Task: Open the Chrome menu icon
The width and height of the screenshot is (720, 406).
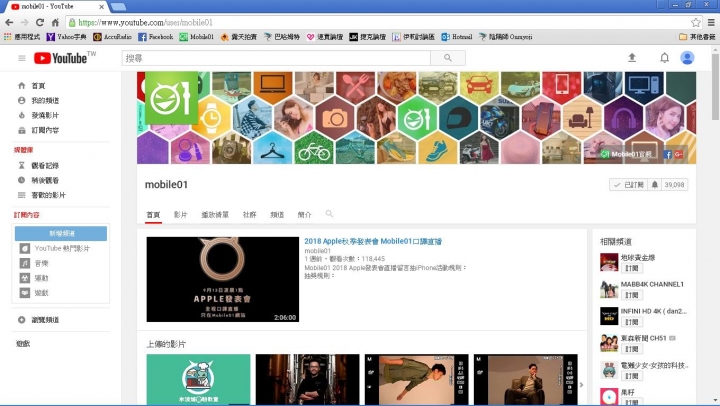Action: pyautogui.click(x=711, y=23)
